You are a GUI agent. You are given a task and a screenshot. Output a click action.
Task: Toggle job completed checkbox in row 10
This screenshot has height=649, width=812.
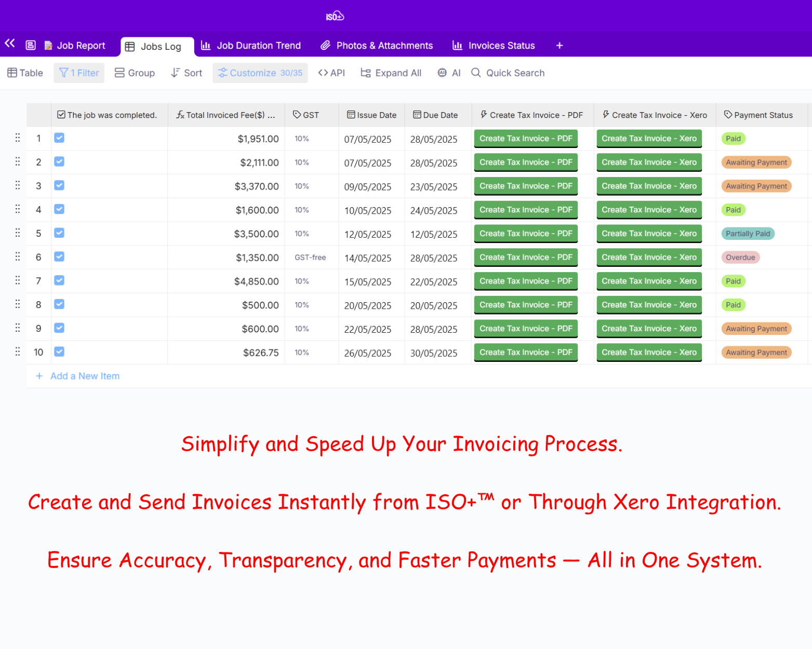tap(59, 352)
